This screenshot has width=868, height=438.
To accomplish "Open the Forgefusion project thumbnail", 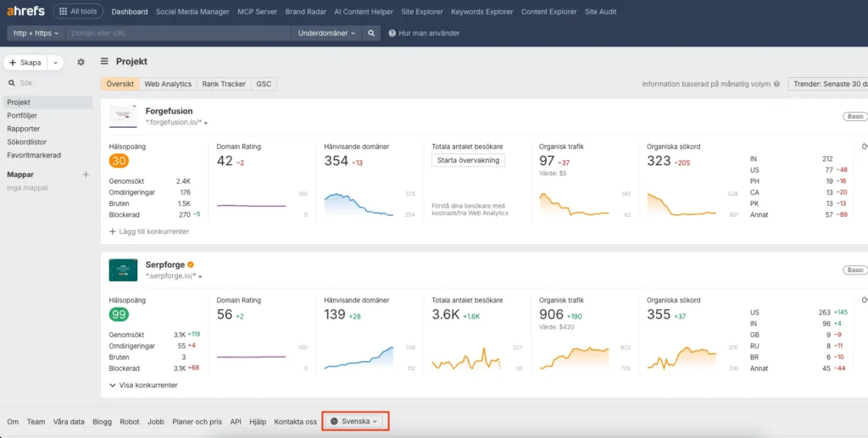I will click(123, 117).
